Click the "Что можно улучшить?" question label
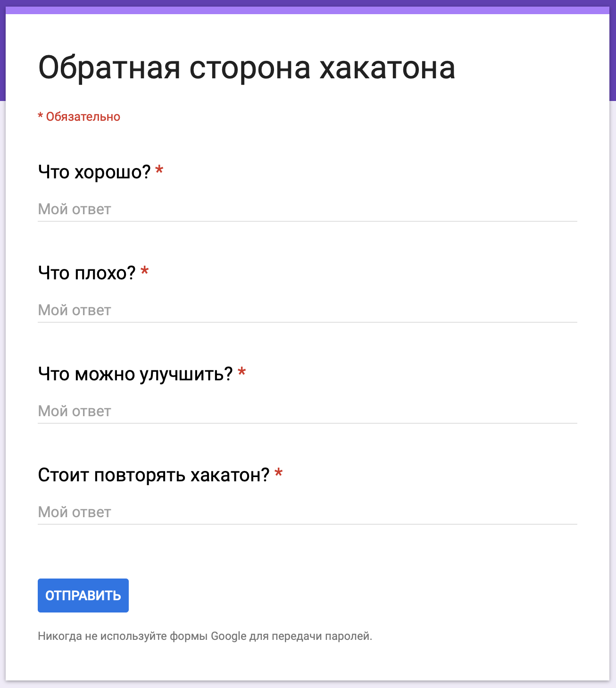Screen dimensions: 616x688 135,374
